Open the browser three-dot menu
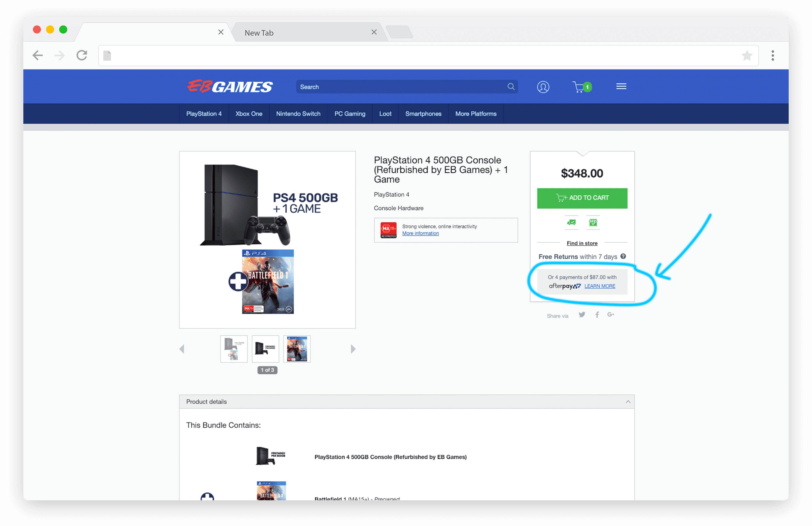The height and width of the screenshot is (526, 812). point(773,55)
